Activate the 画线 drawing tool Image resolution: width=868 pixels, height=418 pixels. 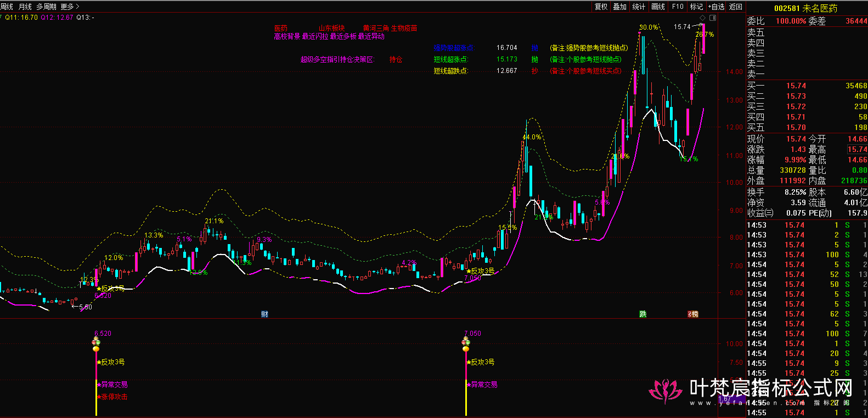[658, 7]
